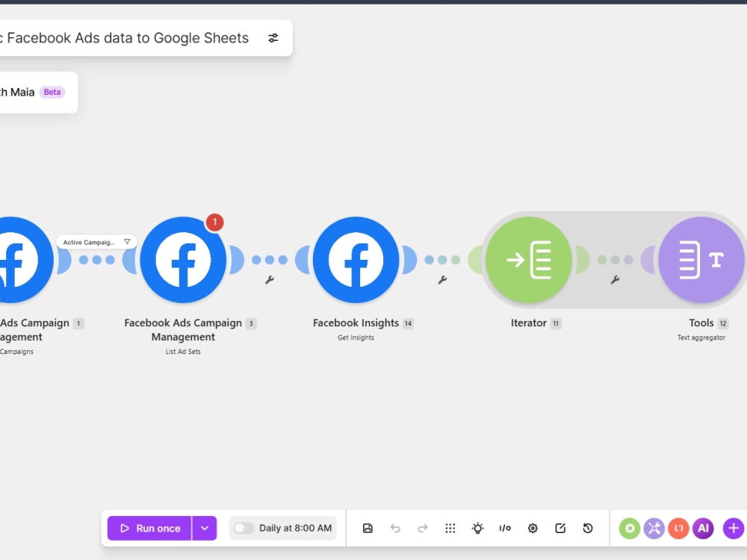Open scenario inputs and outputs icon
Viewport: 747px width, 560px height.
pos(505,528)
